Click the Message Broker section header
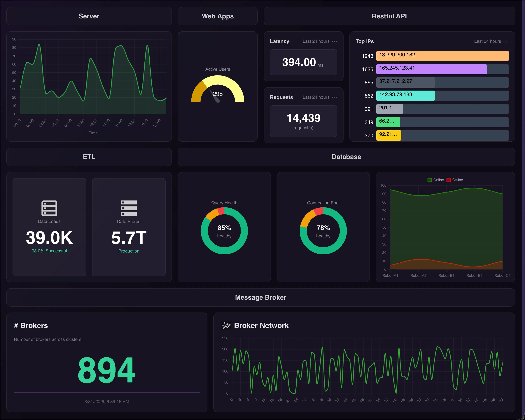 coord(260,297)
